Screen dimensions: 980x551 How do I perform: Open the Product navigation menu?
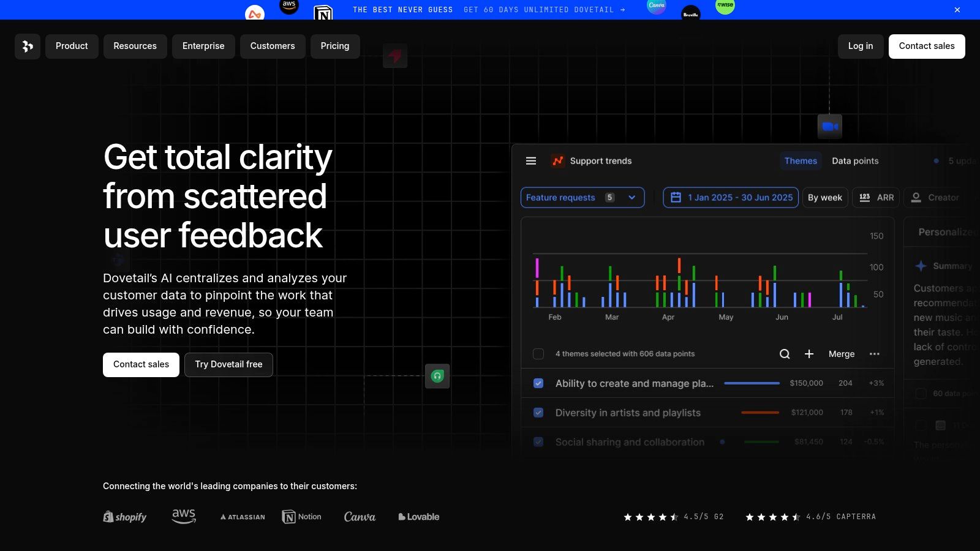[x=72, y=47]
